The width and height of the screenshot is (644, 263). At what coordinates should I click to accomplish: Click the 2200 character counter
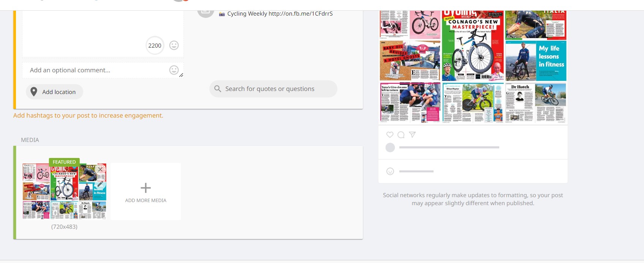tap(155, 45)
